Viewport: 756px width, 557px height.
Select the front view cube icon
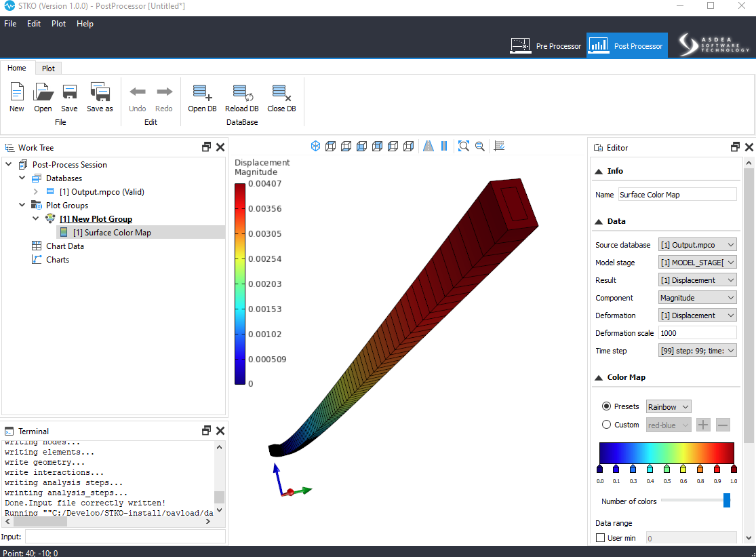click(361, 146)
